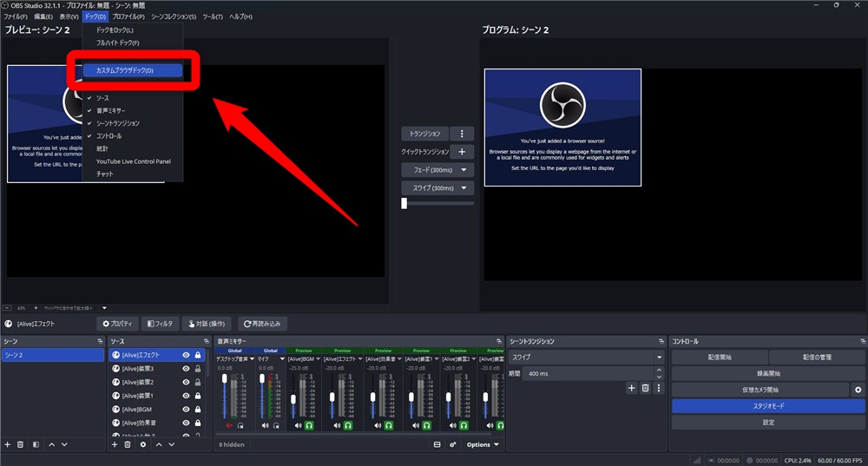The image size is (868, 466).
Task: Open the ツール(T) menu
Action: pos(213,16)
